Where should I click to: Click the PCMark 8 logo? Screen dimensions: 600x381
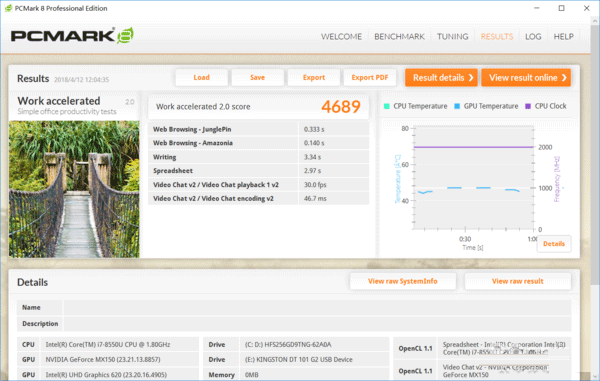click(x=72, y=36)
